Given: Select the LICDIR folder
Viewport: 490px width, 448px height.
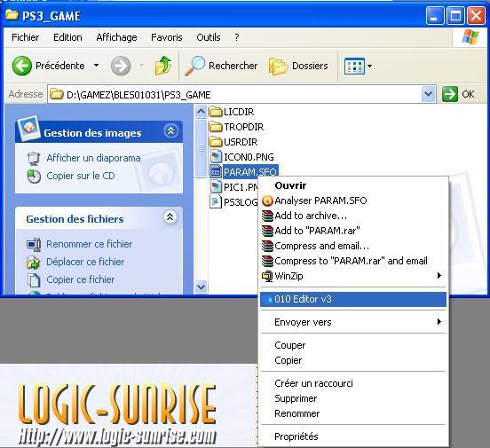Looking at the screenshot, I should pyautogui.click(x=232, y=112).
